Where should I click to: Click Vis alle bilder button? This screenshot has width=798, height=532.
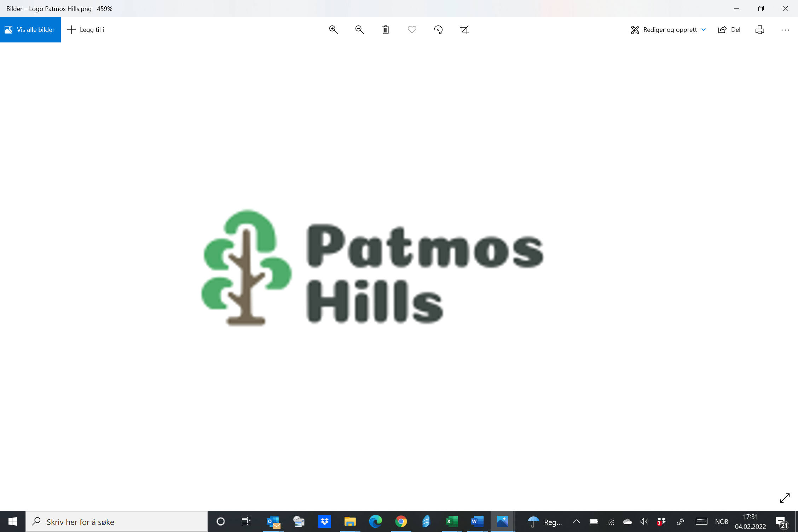pyautogui.click(x=30, y=30)
